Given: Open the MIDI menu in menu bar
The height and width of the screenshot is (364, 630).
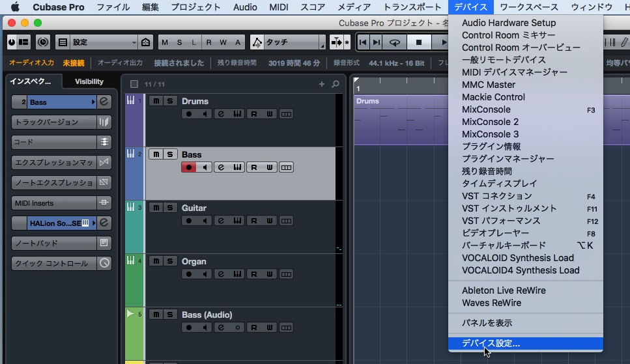Looking at the screenshot, I should [x=278, y=7].
